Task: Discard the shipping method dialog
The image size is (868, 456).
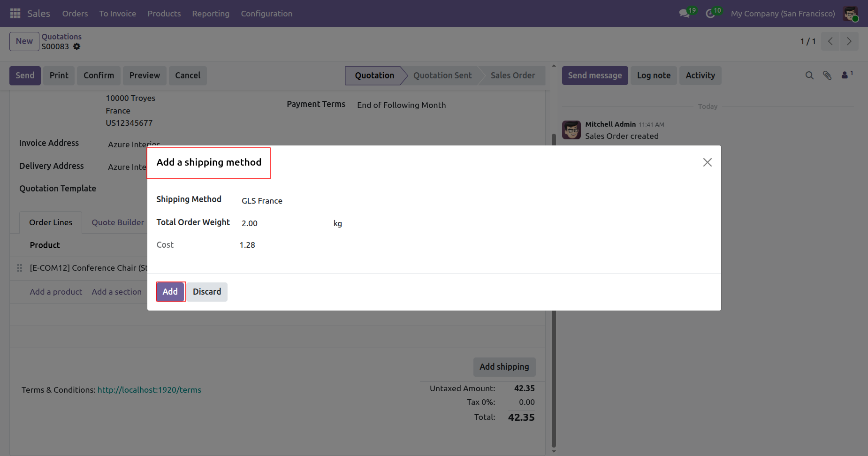Action: [x=207, y=292]
